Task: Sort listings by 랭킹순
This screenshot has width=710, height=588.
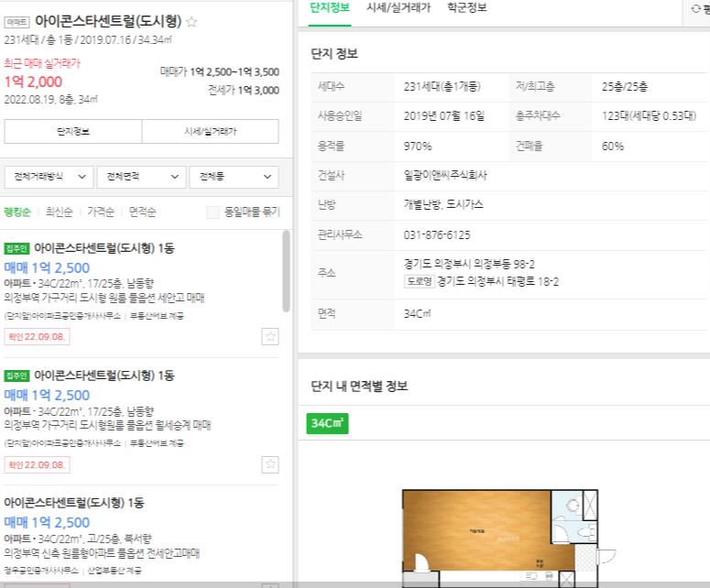Action: coord(17,212)
